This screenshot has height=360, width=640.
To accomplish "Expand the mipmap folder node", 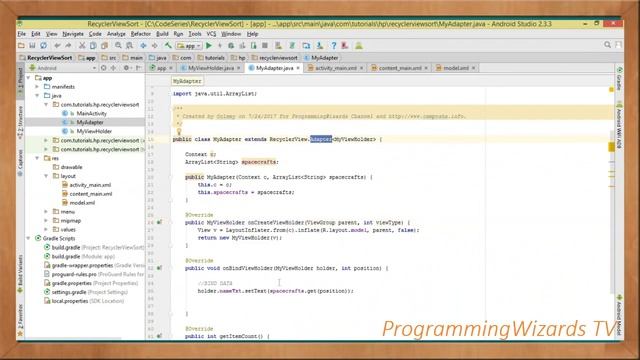I will coord(46,220).
